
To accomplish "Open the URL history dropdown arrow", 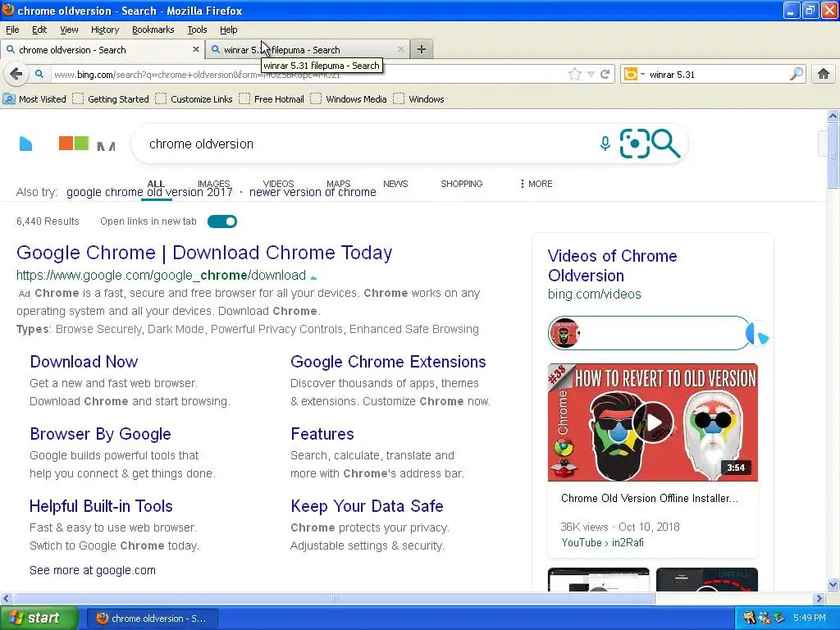I will [591, 75].
